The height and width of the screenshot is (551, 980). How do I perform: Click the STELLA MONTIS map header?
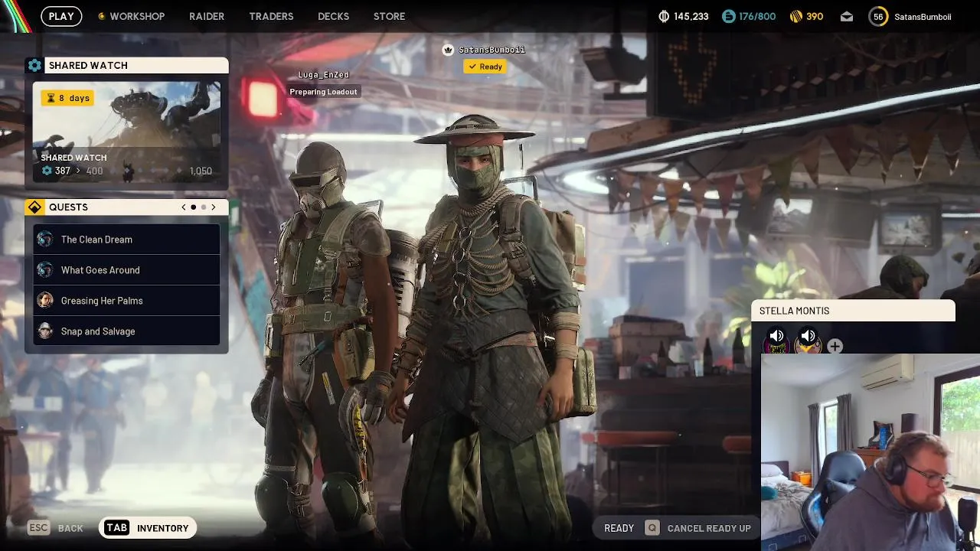[854, 311]
